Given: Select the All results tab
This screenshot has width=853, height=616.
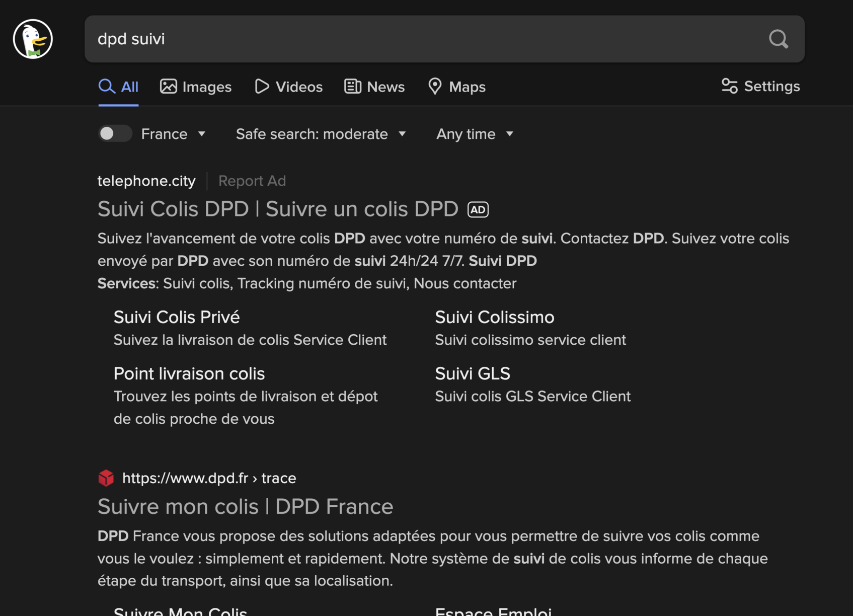Looking at the screenshot, I should 119,87.
